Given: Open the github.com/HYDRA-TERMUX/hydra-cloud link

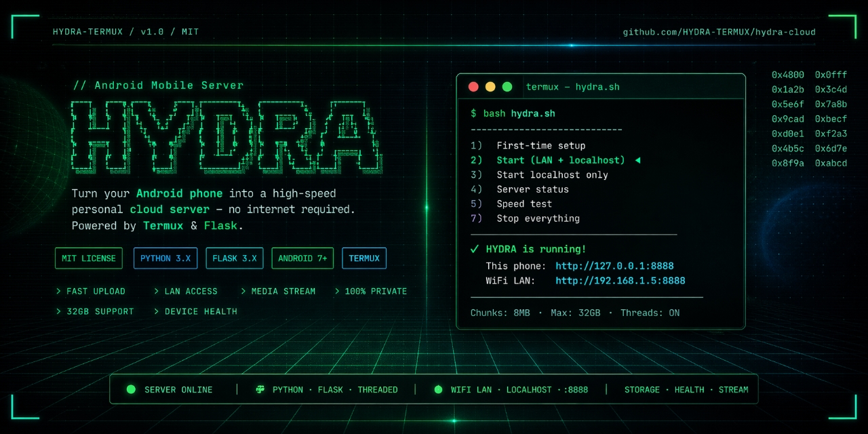Looking at the screenshot, I should tap(719, 32).
